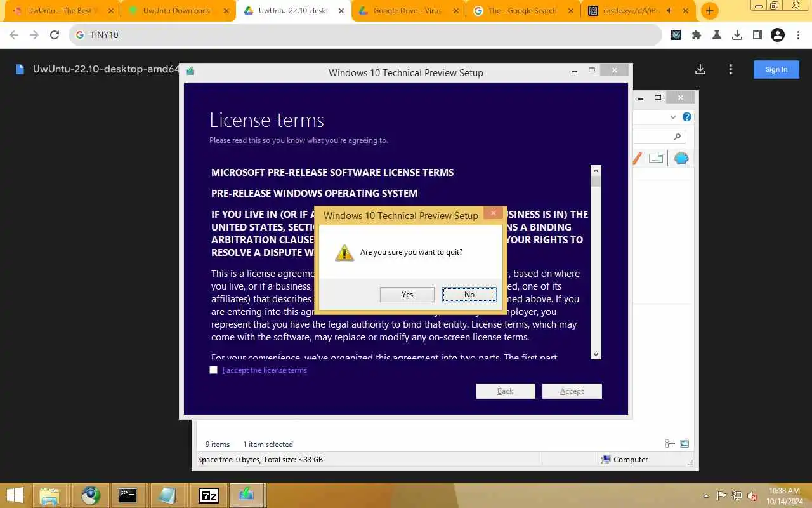Click the address bar containing TINY10

(365, 35)
